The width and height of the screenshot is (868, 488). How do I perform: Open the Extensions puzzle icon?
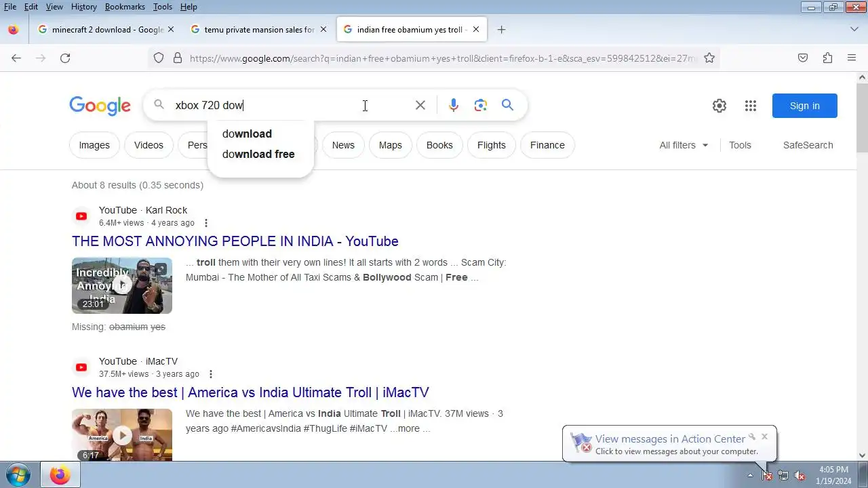coord(827,58)
